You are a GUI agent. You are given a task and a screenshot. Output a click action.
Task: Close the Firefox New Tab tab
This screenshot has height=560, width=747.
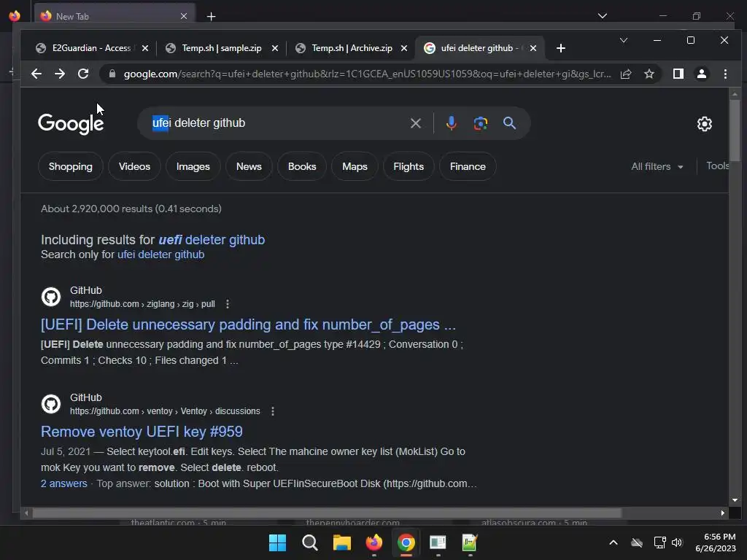(184, 16)
